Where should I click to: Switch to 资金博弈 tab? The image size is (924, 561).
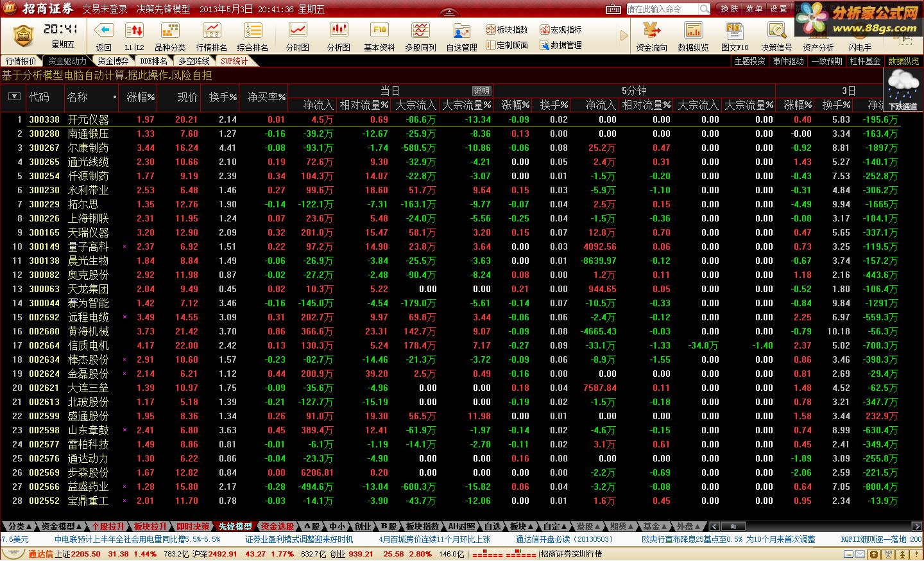[x=113, y=61]
